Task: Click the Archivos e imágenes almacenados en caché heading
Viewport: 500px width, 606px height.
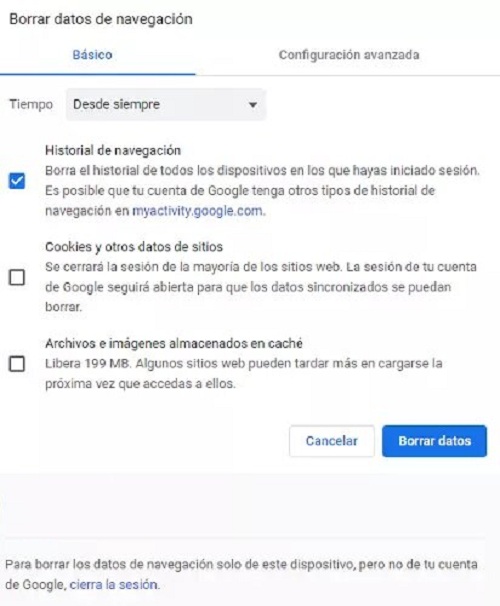Action: (174, 344)
